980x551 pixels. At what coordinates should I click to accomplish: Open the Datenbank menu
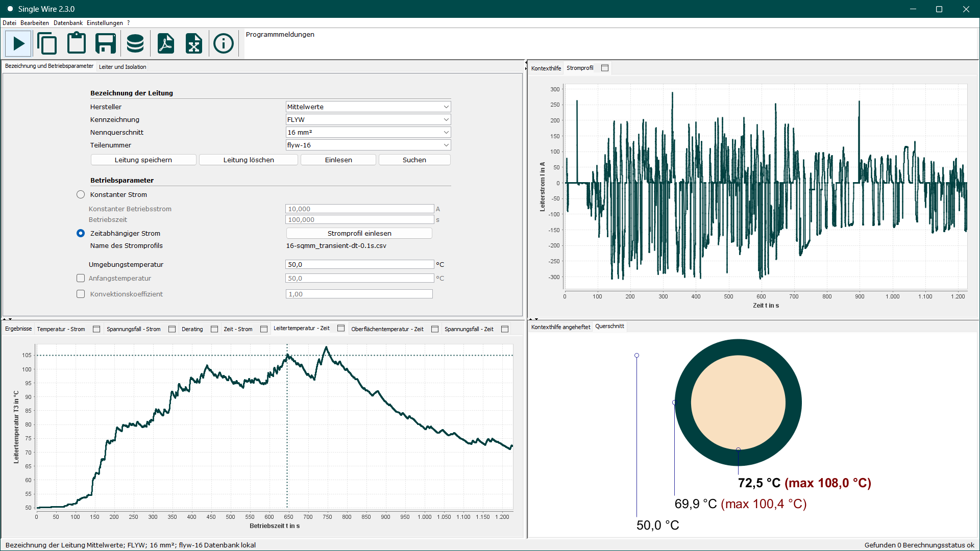pyautogui.click(x=68, y=23)
